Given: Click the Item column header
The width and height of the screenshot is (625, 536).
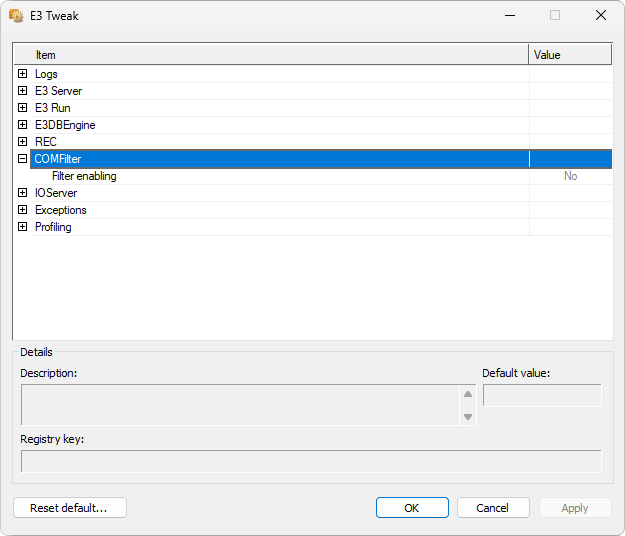Looking at the screenshot, I should [271, 55].
